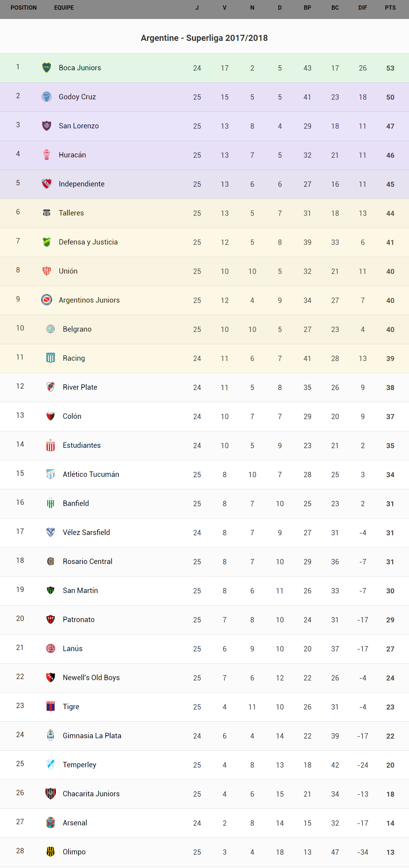Click the Boca Juniors club crest
Image resolution: width=409 pixels, height=868 pixels.
[x=47, y=68]
